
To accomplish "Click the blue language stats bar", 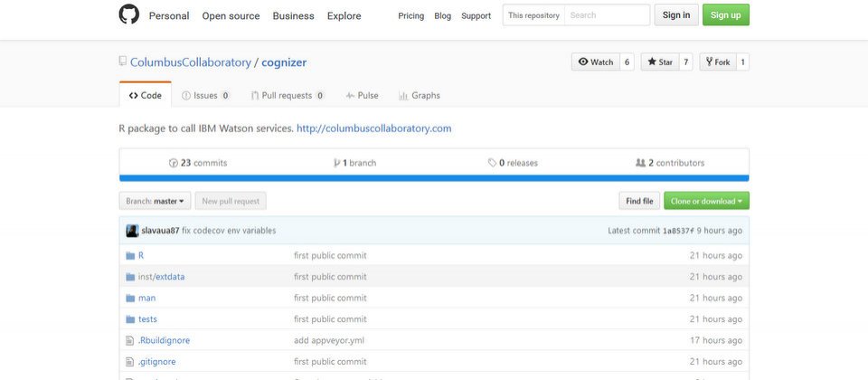I will [x=434, y=178].
